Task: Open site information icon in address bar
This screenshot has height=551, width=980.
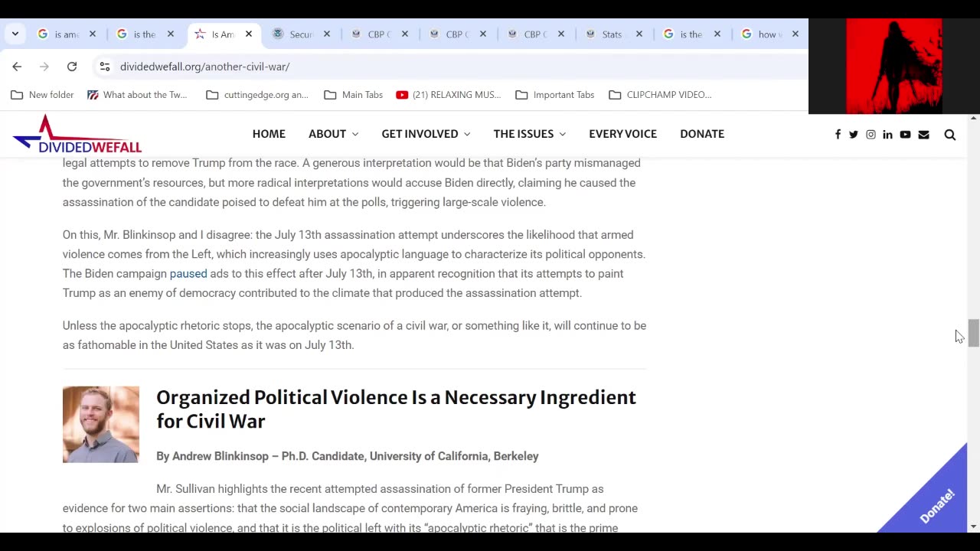Action: point(105,67)
